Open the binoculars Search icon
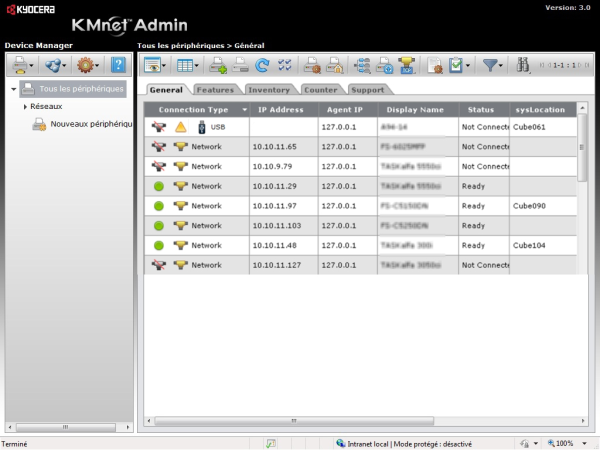This screenshot has width=600, height=450. tap(523, 65)
